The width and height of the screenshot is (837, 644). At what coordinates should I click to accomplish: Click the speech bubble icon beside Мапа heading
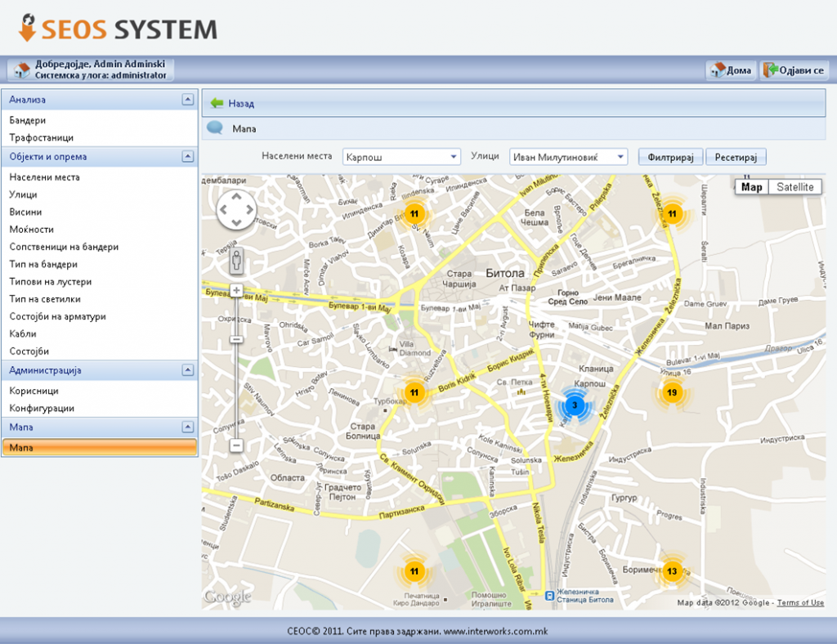click(x=215, y=128)
